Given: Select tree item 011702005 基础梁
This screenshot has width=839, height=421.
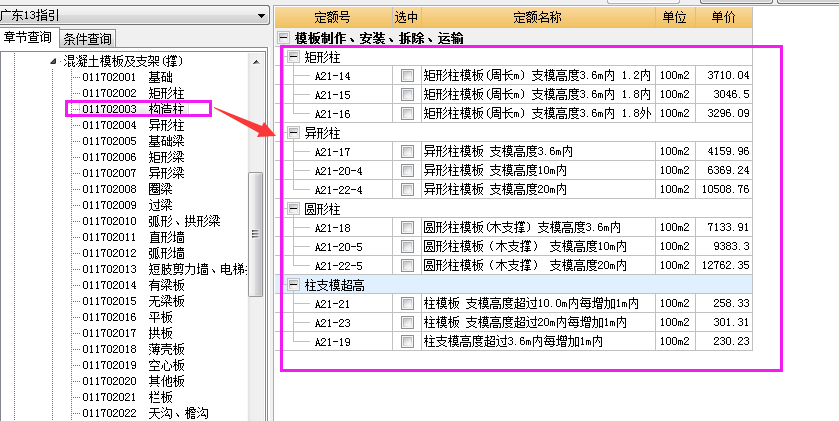Looking at the screenshot, I should [133, 141].
